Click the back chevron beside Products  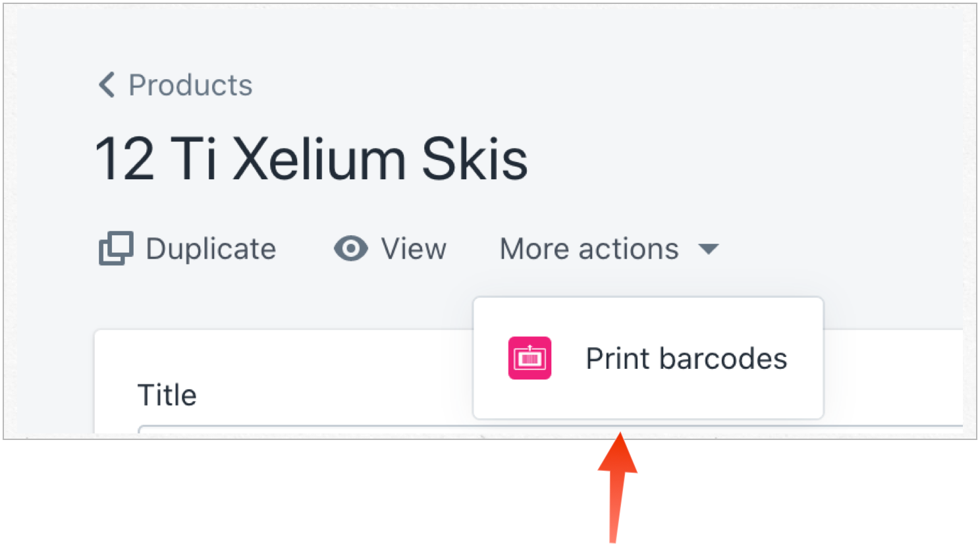pos(107,85)
